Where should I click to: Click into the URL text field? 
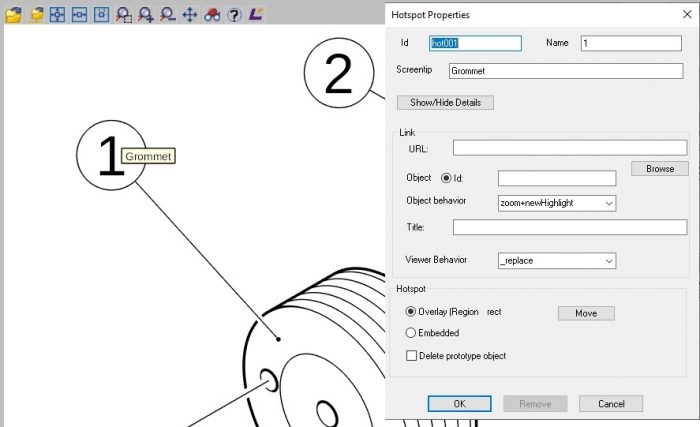tap(569, 148)
